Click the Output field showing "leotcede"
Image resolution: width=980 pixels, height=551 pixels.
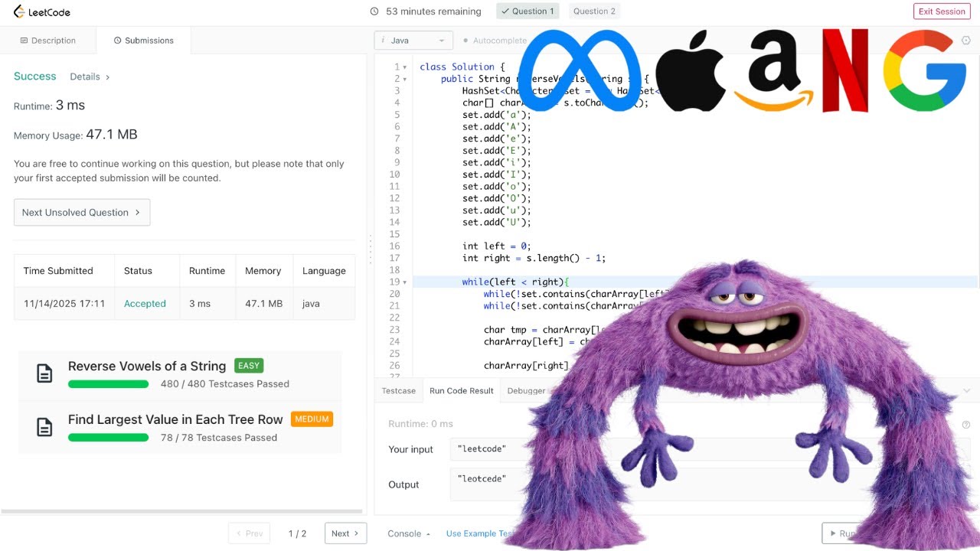point(710,484)
